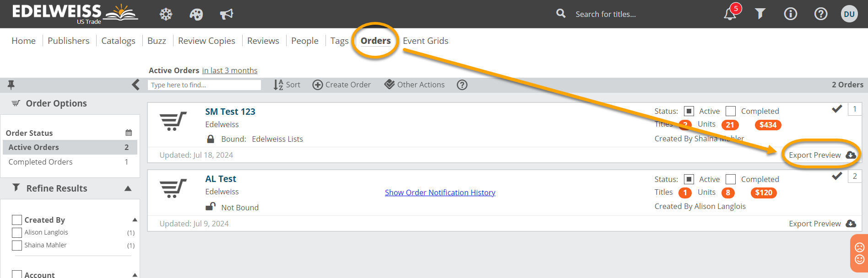The image size is (868, 278).
Task: Click Export Preview for SM Test 123
Action: tap(822, 155)
